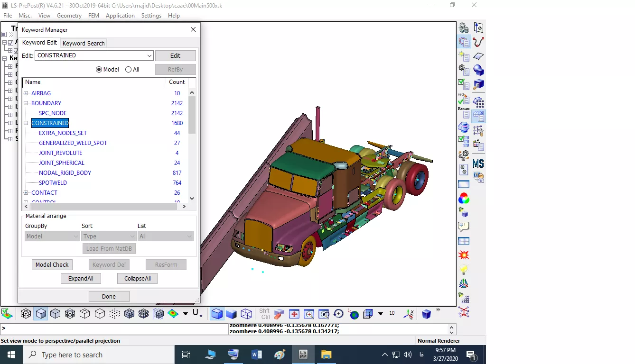This screenshot has width=635, height=364.
Task: Collapse the CONSTRAINED tree node
Action: [26, 123]
